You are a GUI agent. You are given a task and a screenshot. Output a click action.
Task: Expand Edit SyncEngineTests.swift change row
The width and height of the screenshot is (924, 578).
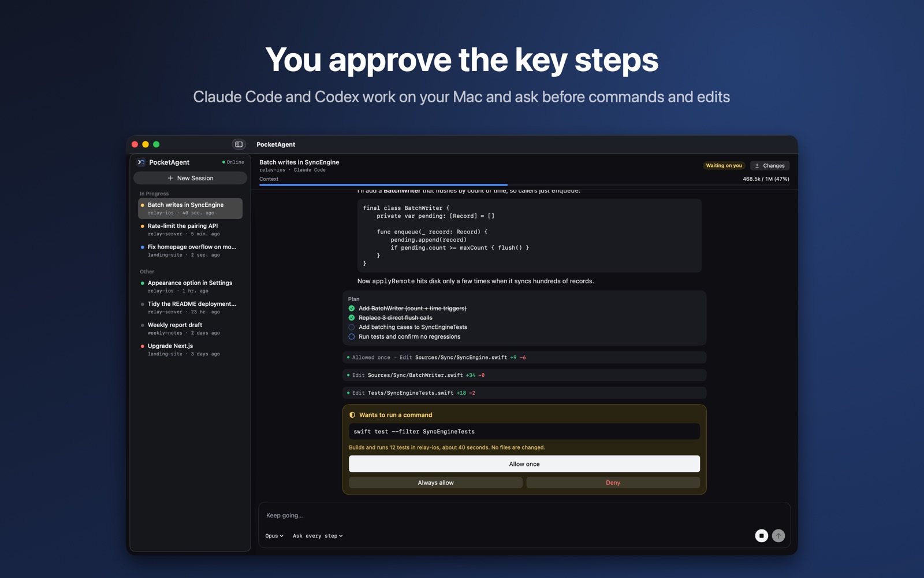pyautogui.click(x=524, y=393)
